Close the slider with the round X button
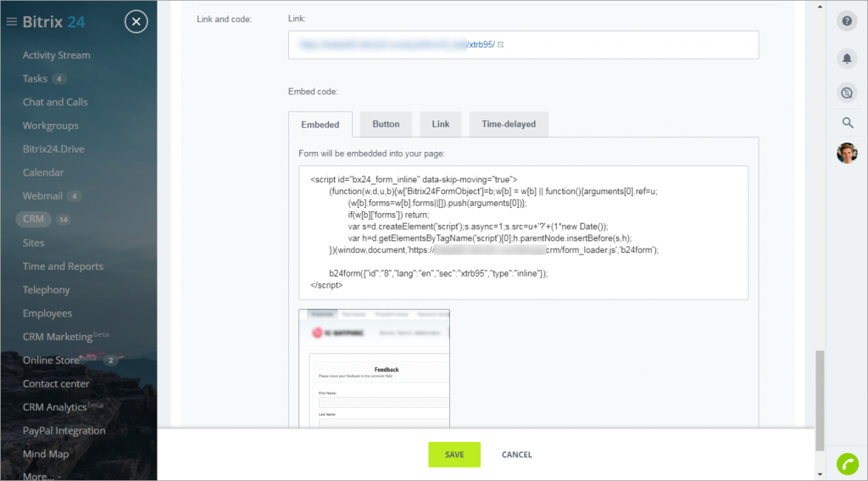Viewport: 868px width, 481px height. (136, 22)
